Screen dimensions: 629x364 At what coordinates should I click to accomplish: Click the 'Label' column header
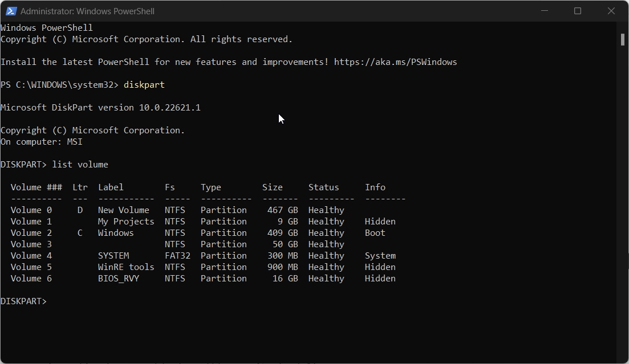pos(111,187)
